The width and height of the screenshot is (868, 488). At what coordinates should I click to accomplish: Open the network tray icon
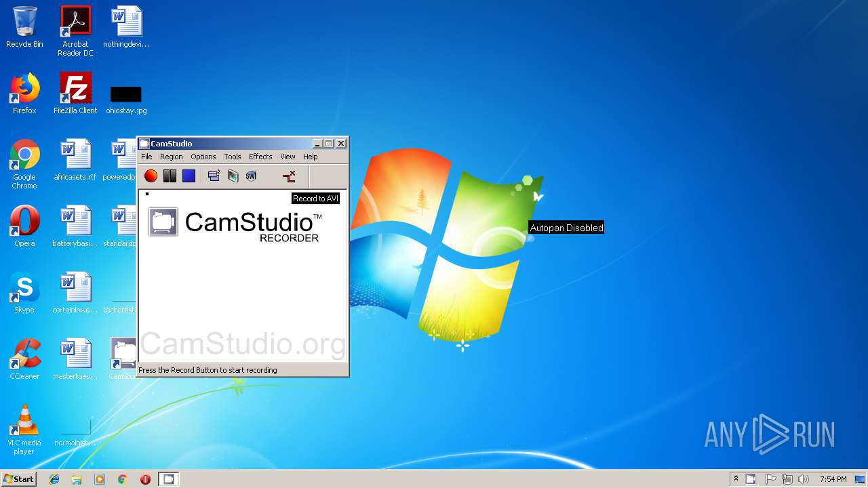(787, 479)
